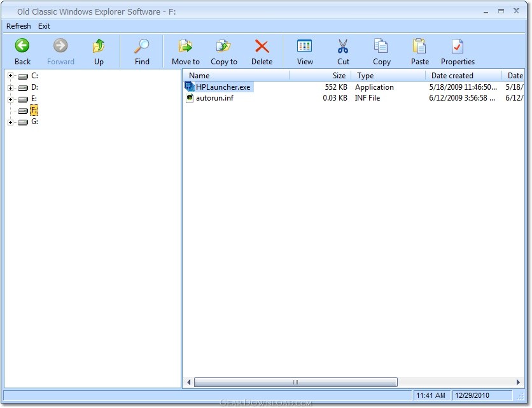532x408 pixels.
Task: Select the G: drive label in tree
Action: click(x=34, y=122)
